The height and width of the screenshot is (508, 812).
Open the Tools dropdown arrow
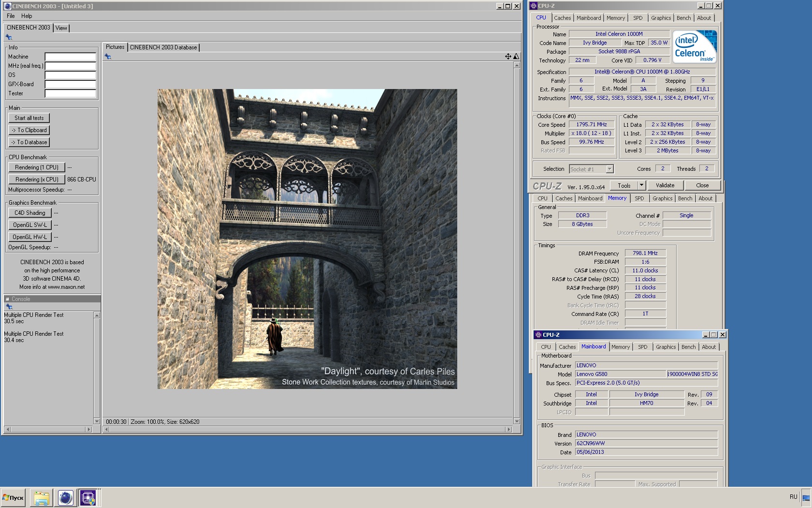pos(641,185)
